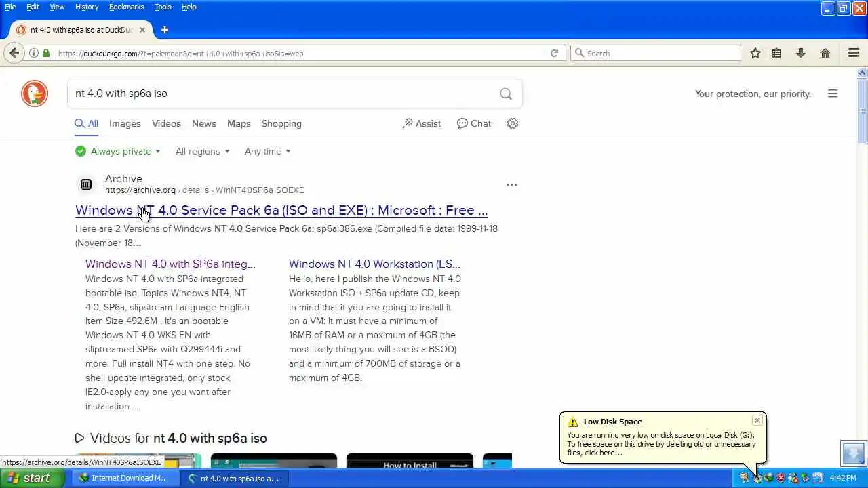This screenshot has width=868, height=488.
Task: Click the Low Disk Space balloon message
Action: pos(661,444)
